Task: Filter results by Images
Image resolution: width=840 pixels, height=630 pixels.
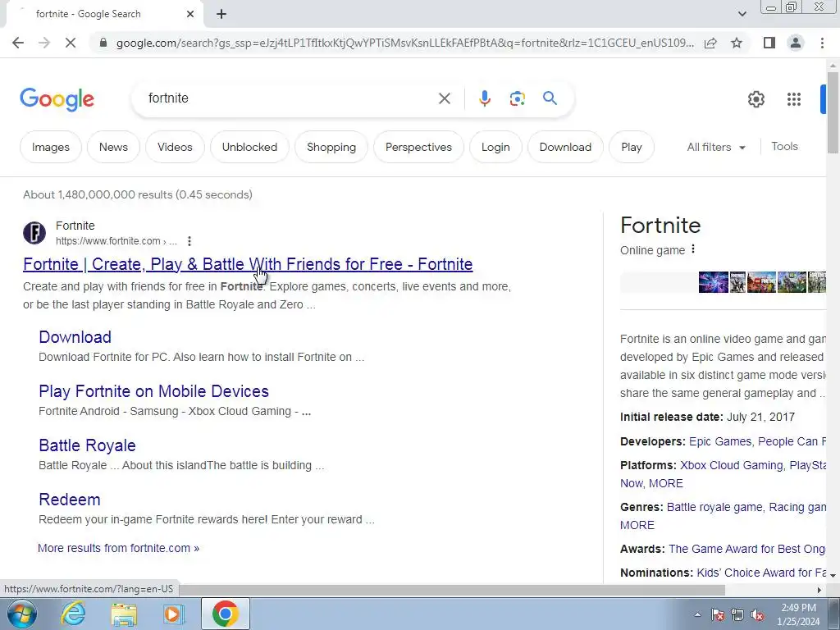Action: tap(51, 147)
